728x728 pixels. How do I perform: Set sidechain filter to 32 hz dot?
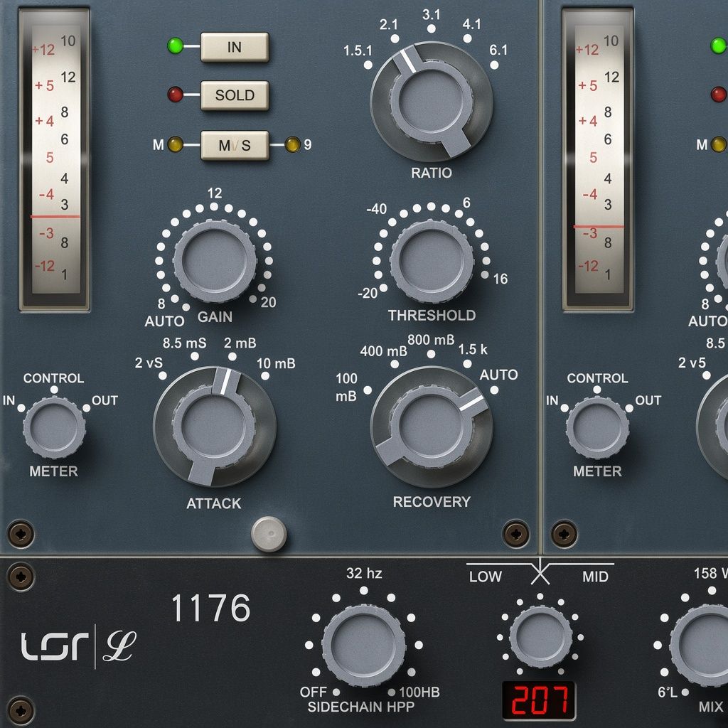click(x=363, y=591)
